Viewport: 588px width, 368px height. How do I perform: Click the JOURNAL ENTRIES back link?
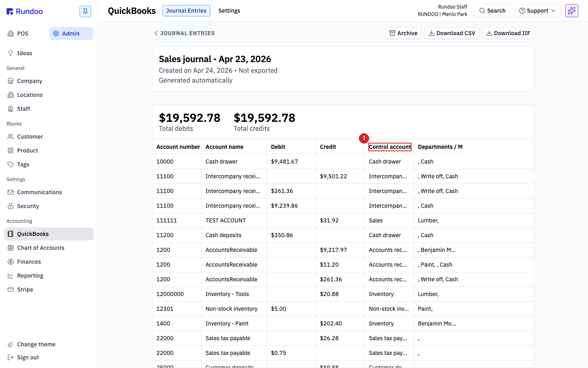(184, 33)
